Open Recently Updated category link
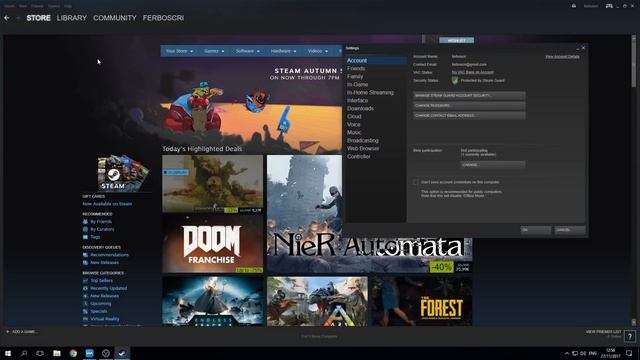The image size is (640, 360). point(109,288)
